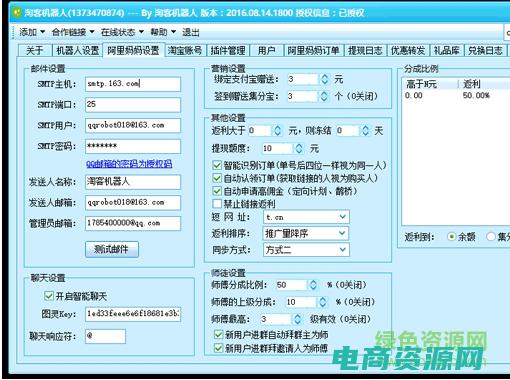
Task: Expand the 短网址 dropdown
Action: (x=342, y=217)
